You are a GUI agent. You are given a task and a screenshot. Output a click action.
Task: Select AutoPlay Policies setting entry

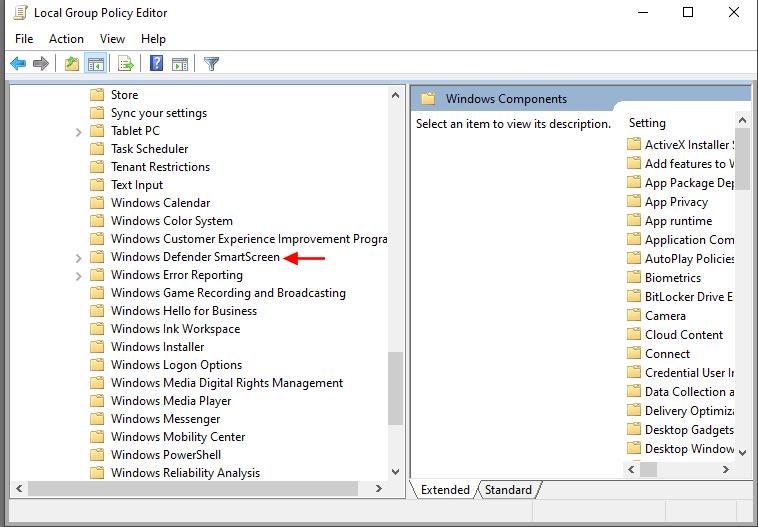[689, 259]
